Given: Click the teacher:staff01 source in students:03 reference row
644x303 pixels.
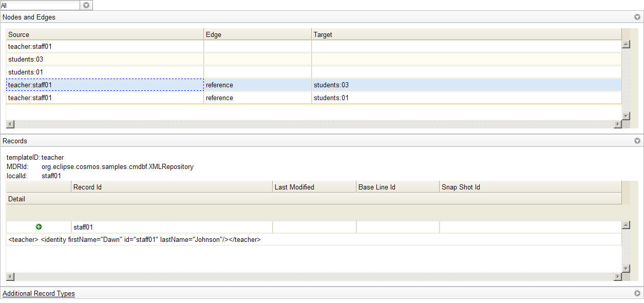Looking at the screenshot, I should (x=105, y=85).
